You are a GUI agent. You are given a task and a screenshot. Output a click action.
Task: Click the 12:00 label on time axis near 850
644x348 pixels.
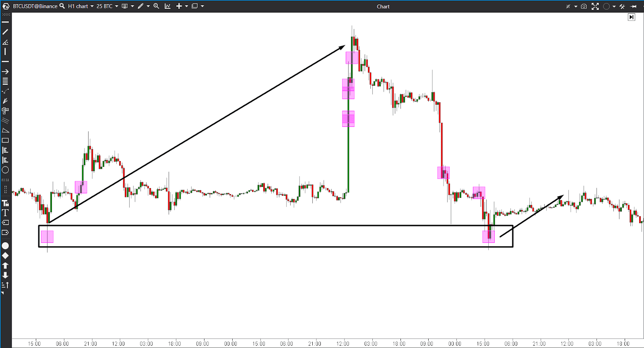343,344
